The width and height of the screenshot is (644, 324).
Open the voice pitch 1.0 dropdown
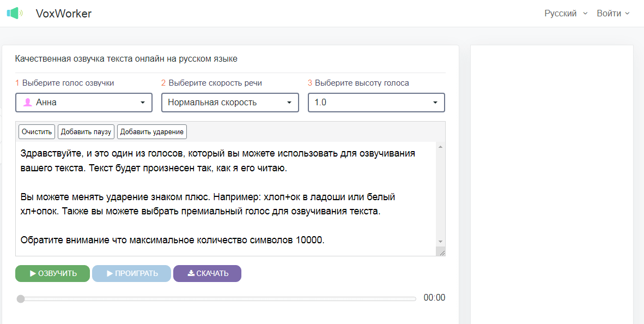click(x=376, y=103)
